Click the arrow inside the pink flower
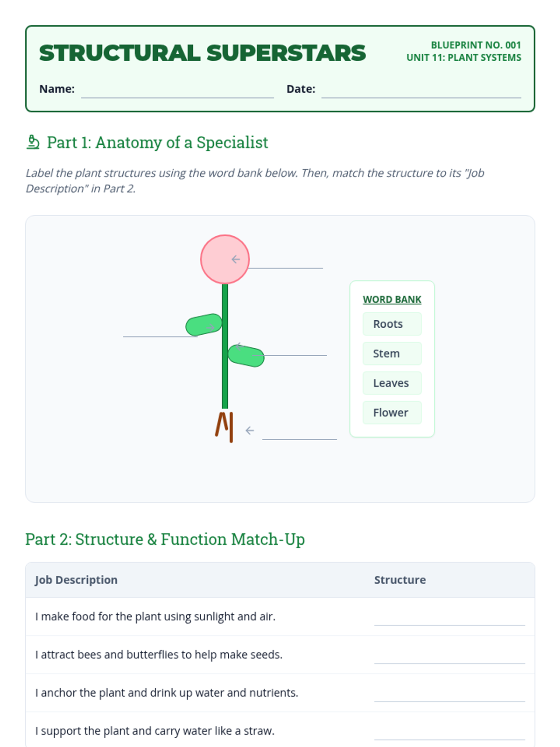 [236, 259]
